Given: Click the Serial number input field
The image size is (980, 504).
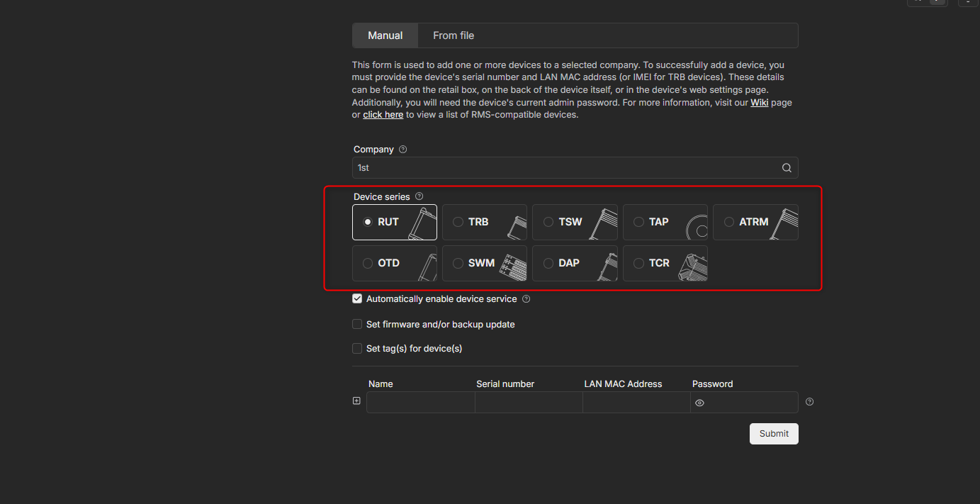Looking at the screenshot, I should pyautogui.click(x=529, y=403).
